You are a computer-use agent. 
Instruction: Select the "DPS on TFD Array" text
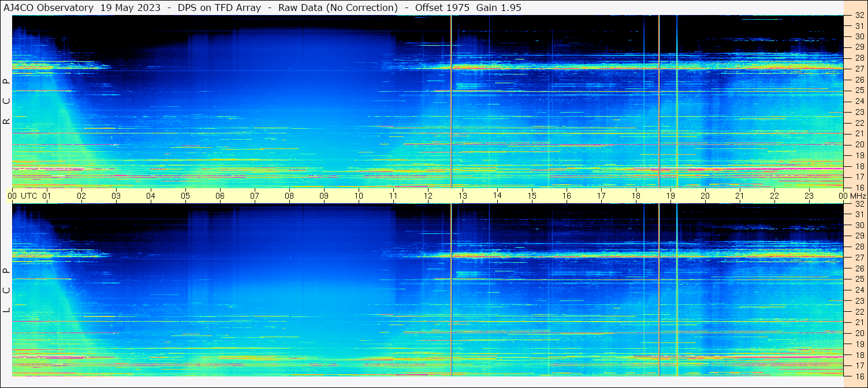click(219, 8)
